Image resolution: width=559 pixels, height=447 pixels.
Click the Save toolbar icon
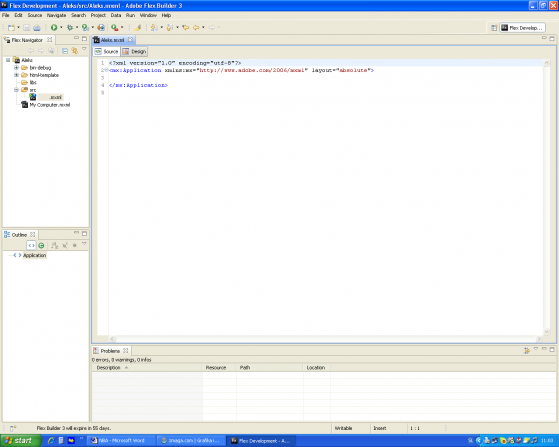tap(27, 27)
